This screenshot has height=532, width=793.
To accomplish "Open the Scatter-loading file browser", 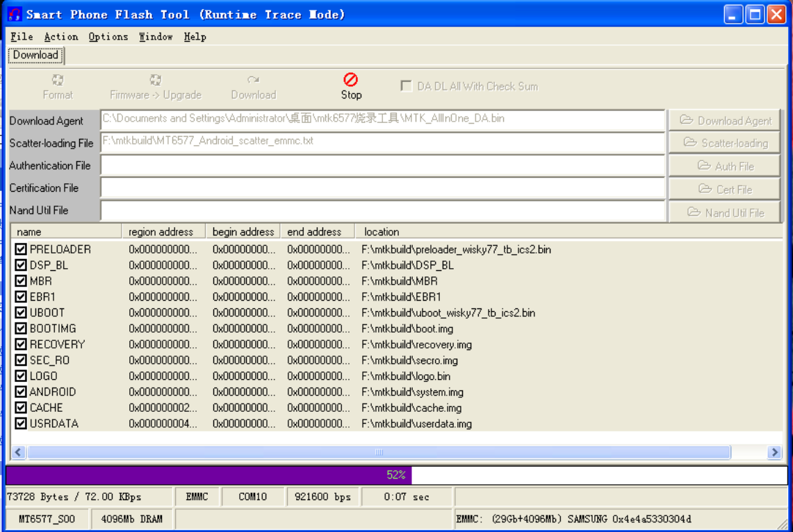I will (x=724, y=143).
